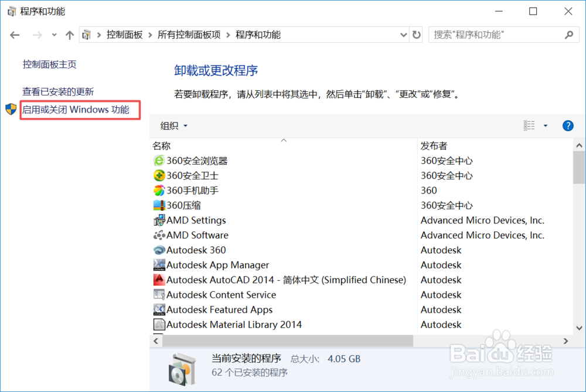This screenshot has width=586, height=392.
Task: Click the forward arrow navigation button
Action: (x=37, y=35)
